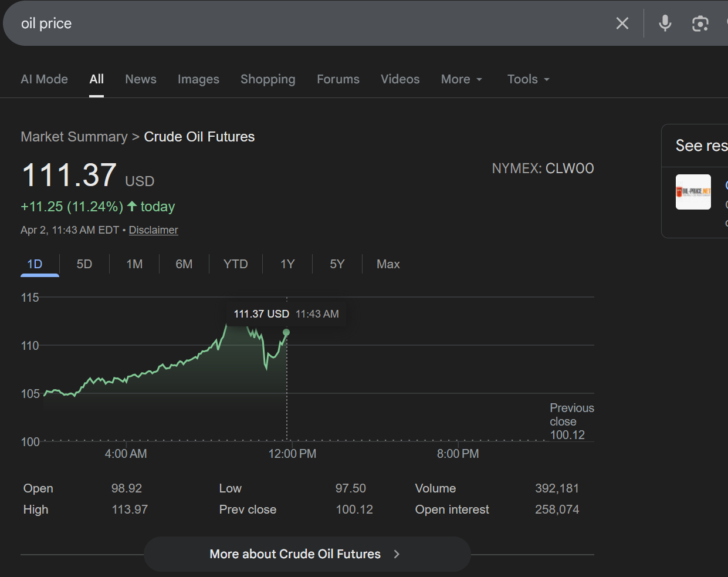The width and height of the screenshot is (728, 577).
Task: Click the 12:00 PM axis label
Action: point(292,454)
